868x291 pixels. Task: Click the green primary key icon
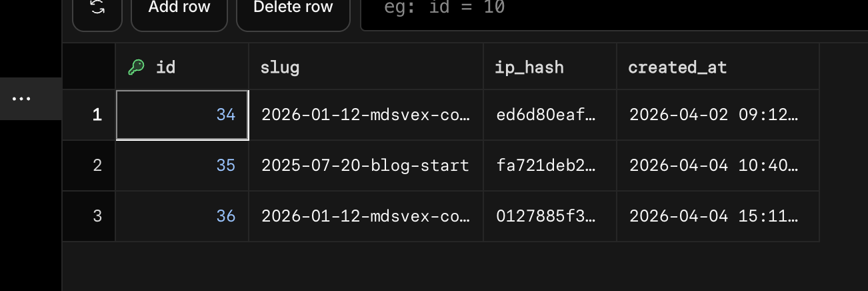coord(137,67)
